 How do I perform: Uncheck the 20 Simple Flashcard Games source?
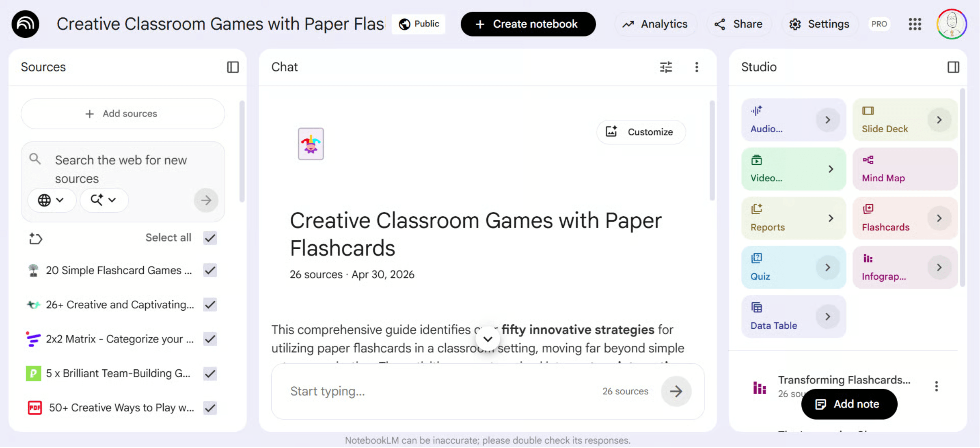pos(210,270)
